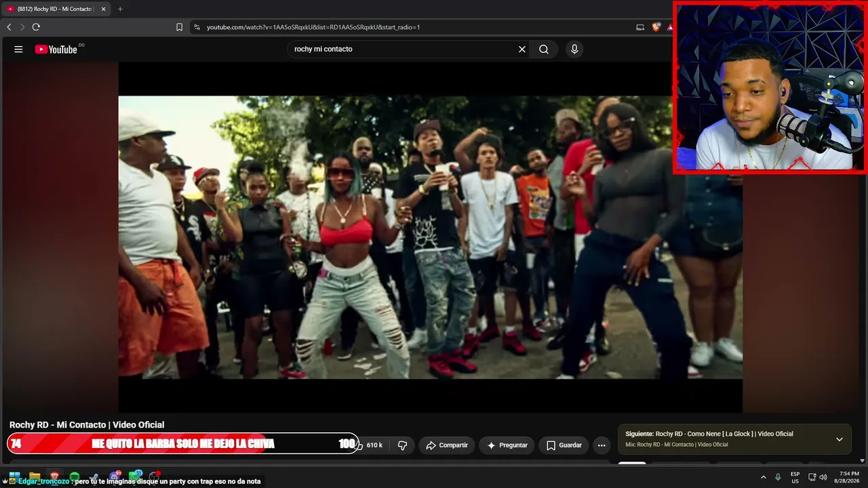This screenshot has width=868, height=488.
Task: Switch the ESP US keyboard language
Action: click(x=795, y=477)
